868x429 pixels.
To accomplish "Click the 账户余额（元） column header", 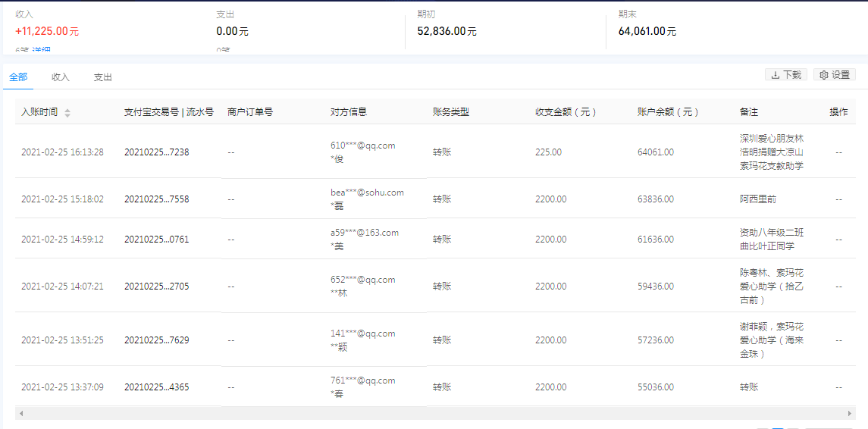I will click(x=668, y=112).
